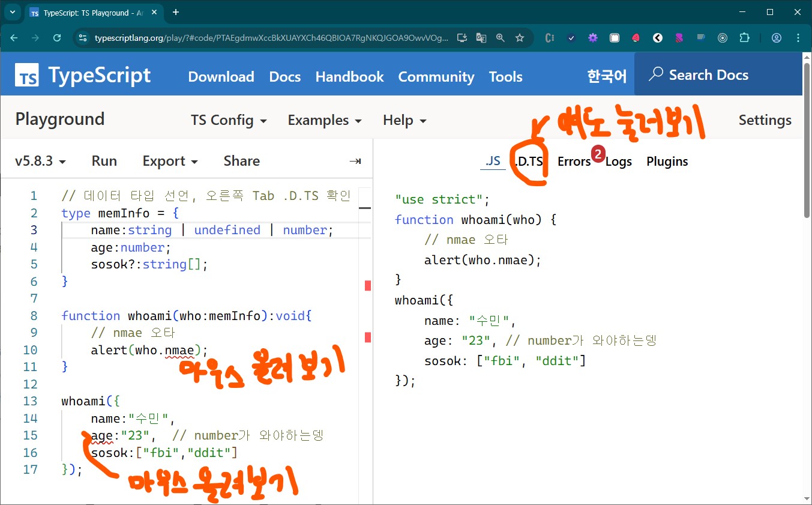The width and height of the screenshot is (812, 505).
Task: Expand the Examples dropdown
Action: coord(325,120)
